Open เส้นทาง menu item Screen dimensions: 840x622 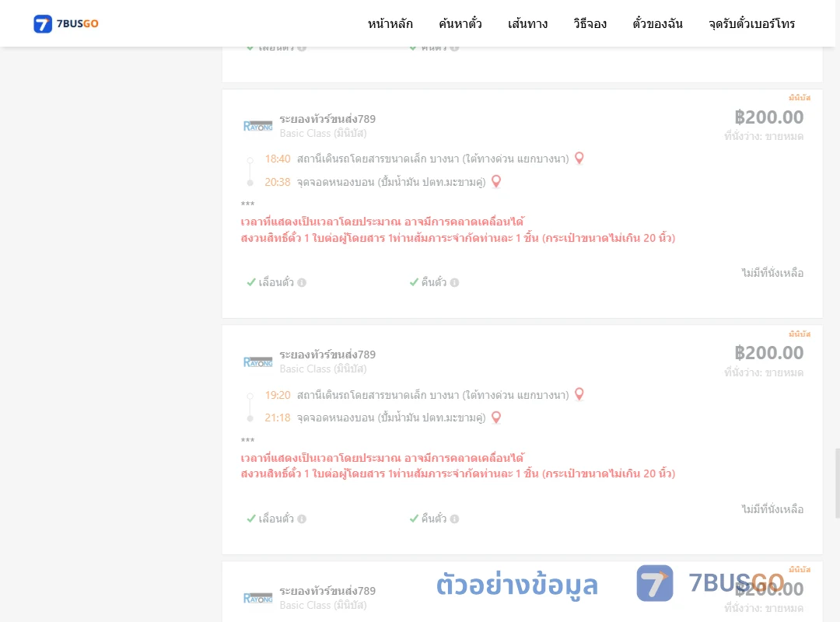click(x=527, y=23)
